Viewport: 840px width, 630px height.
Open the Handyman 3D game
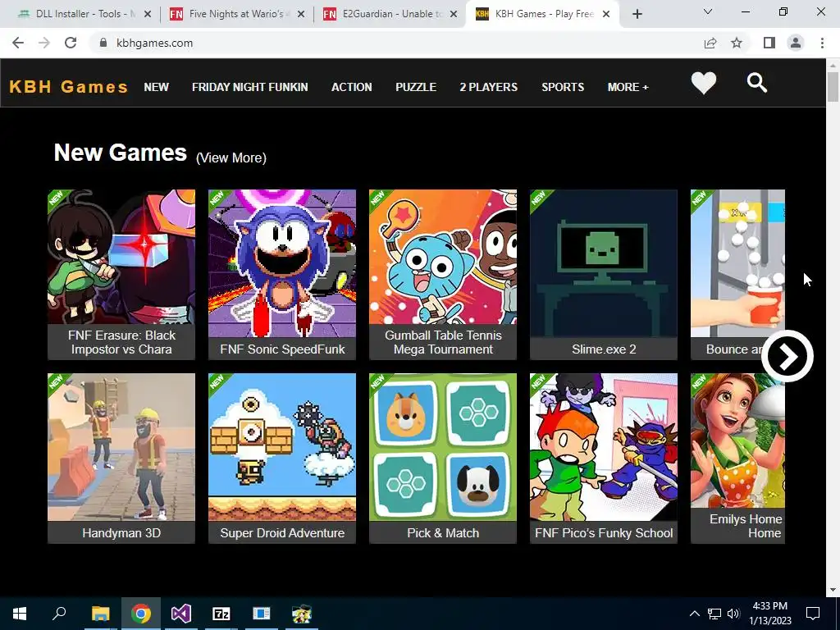pos(121,459)
